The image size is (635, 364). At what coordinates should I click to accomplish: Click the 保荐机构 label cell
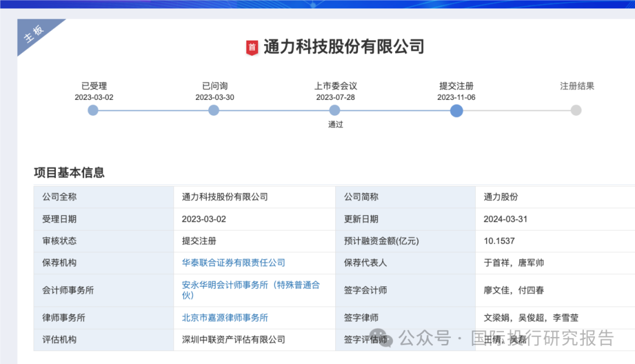point(103,263)
